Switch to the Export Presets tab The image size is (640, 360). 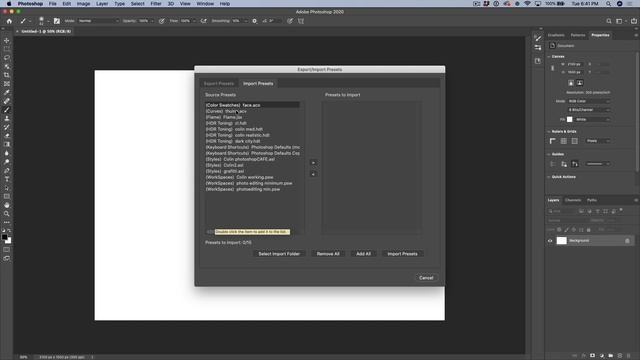[x=219, y=84]
